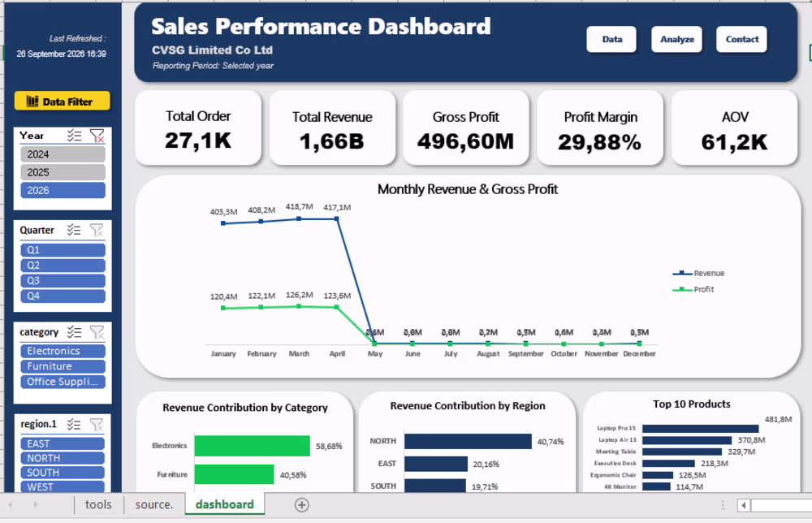Screen dimensions: 812x523
Task: Toggle multi-select on the Year slicer
Action: click(x=74, y=136)
